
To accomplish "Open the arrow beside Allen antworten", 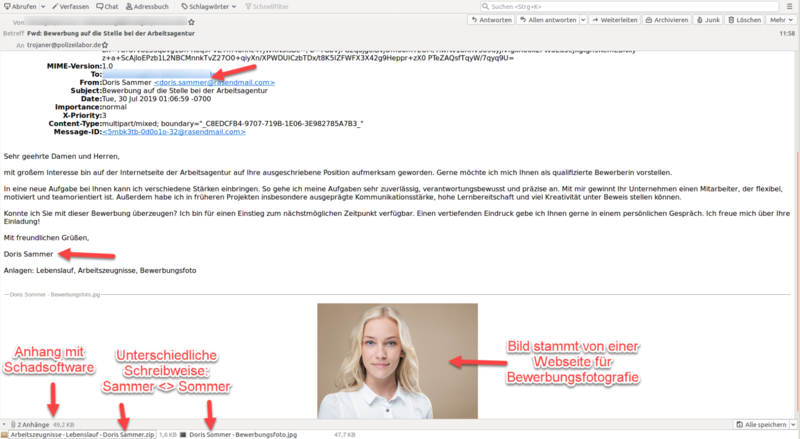I will [x=583, y=20].
